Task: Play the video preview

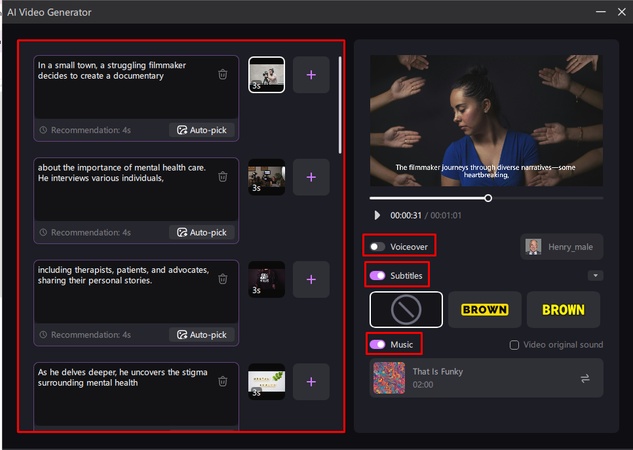Action: (x=377, y=215)
